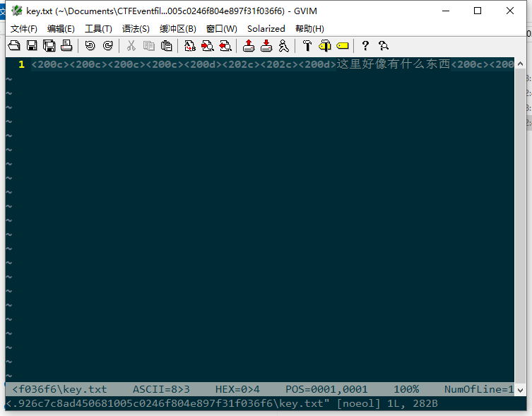This screenshot has width=532, height=416.
Task: Minimize the GVIM window
Action: tap(446, 11)
